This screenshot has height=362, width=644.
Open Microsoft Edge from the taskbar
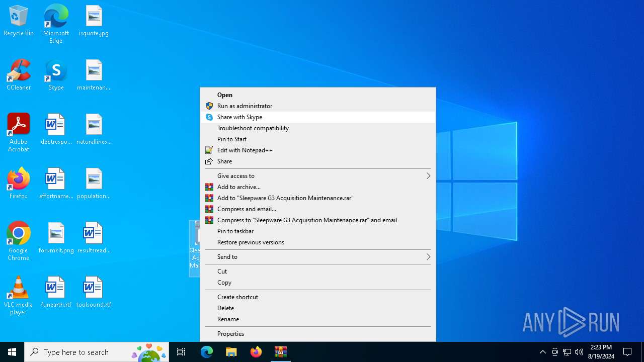[207, 352]
